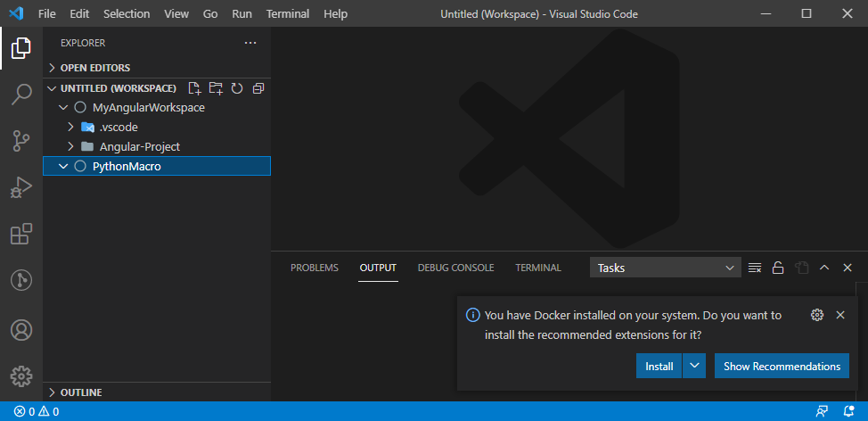
Task: Click Show Recommendations button
Action: 782,367
